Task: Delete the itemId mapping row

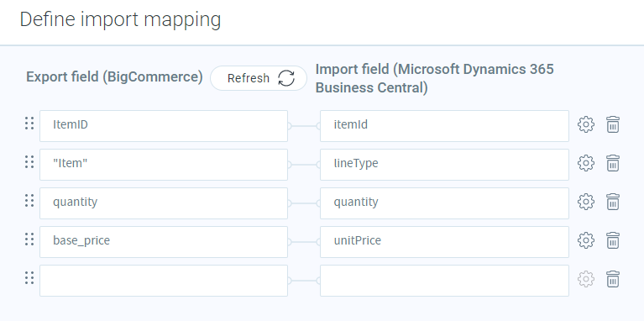Action: click(x=613, y=124)
